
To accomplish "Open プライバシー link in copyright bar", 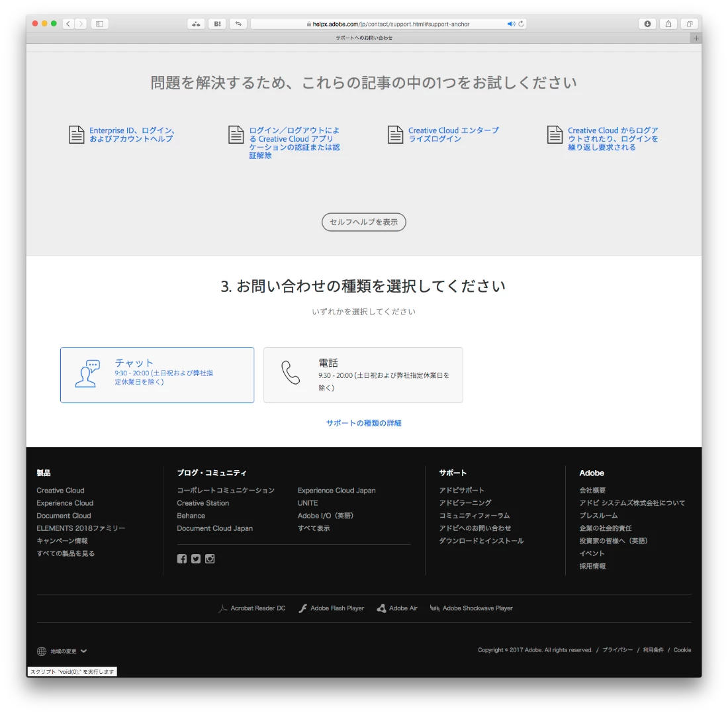I will [617, 650].
